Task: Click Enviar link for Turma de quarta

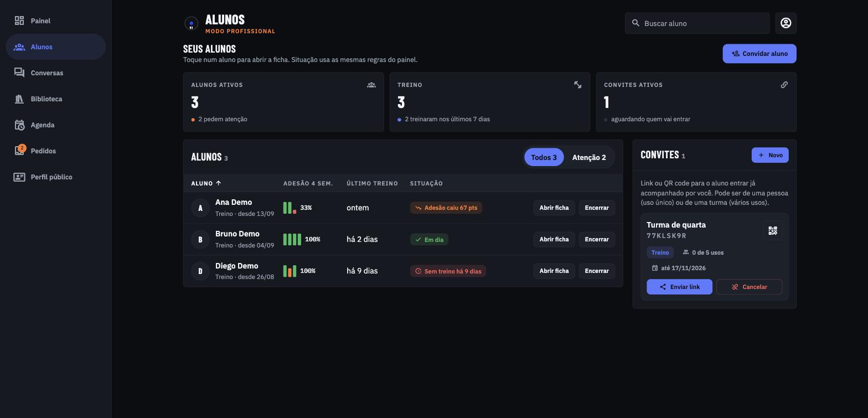Action: [679, 287]
